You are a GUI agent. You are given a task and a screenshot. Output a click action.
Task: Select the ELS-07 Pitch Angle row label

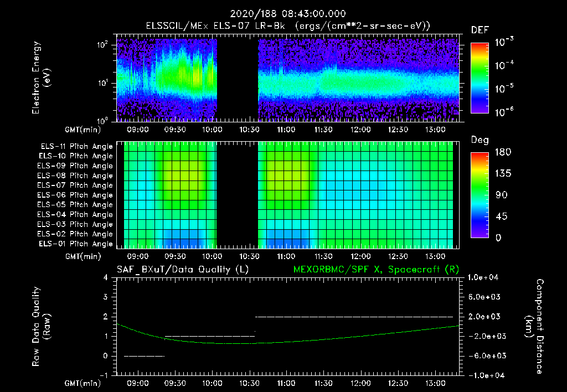[x=75, y=185]
